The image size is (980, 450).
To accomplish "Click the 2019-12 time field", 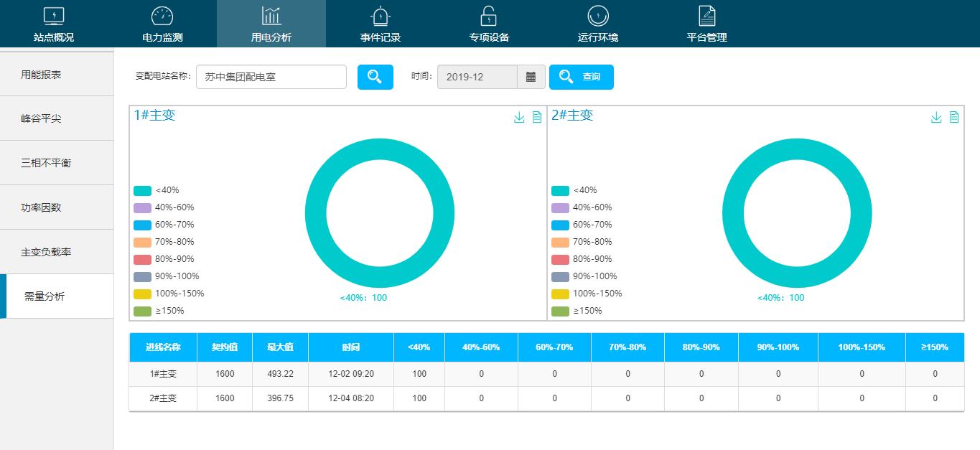I will (477, 77).
